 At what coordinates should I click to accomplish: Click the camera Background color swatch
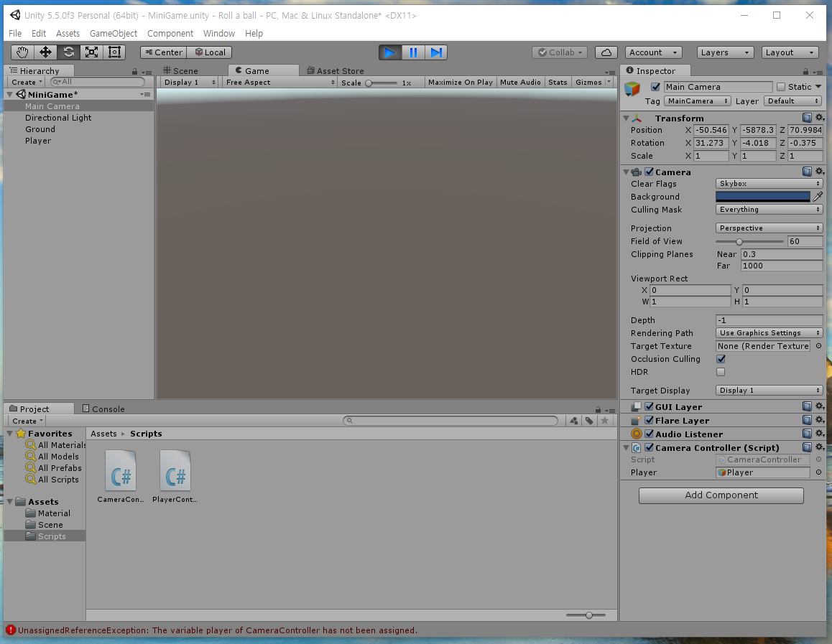point(763,196)
